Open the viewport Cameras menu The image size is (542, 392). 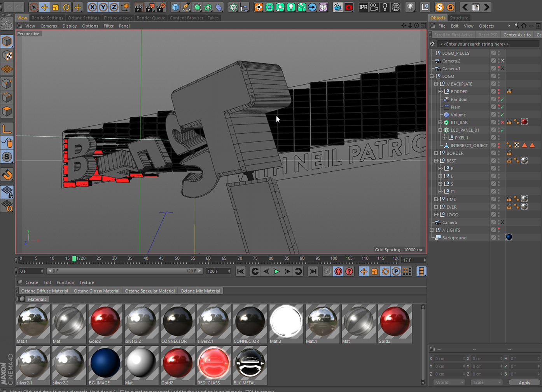49,26
